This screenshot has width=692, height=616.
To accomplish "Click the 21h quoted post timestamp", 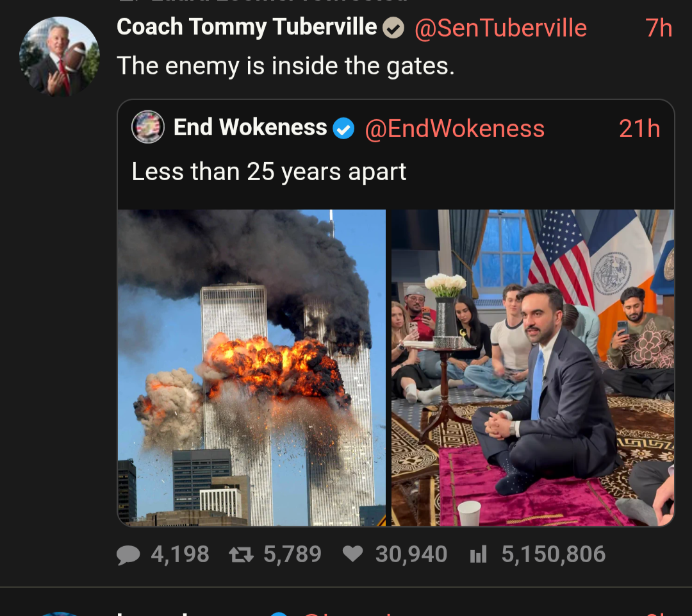I will click(x=639, y=129).
